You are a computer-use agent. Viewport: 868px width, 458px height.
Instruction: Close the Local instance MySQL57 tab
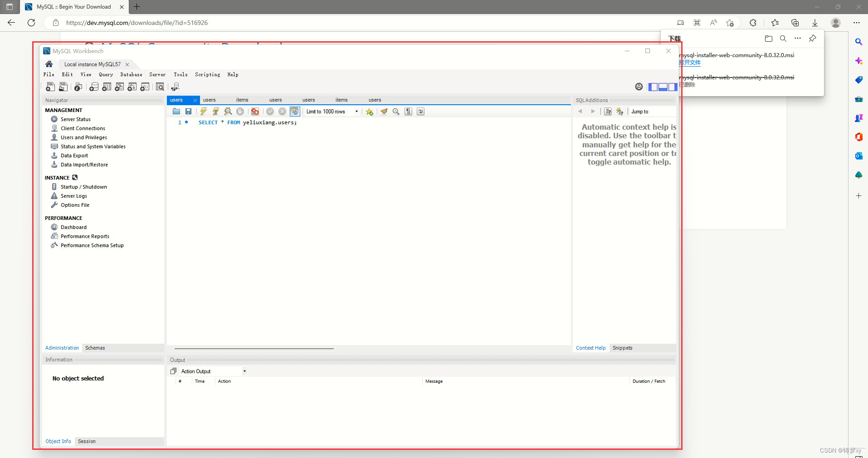(127, 64)
